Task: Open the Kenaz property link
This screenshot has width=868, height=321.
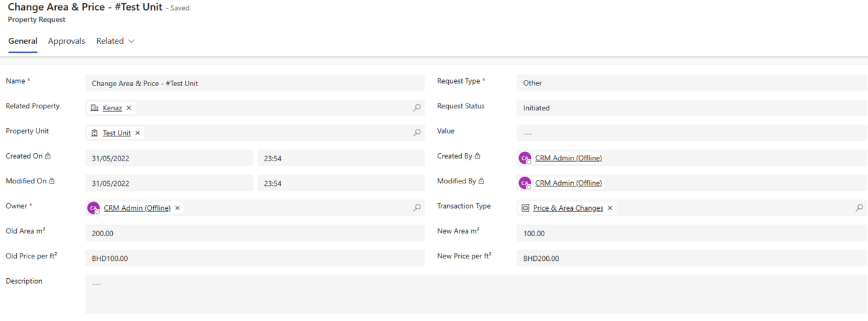Action: (112, 108)
